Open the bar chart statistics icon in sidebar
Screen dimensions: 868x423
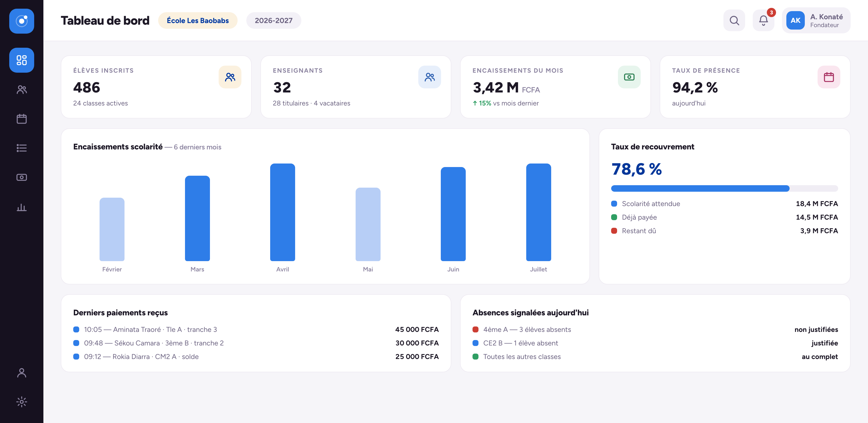[x=22, y=207]
